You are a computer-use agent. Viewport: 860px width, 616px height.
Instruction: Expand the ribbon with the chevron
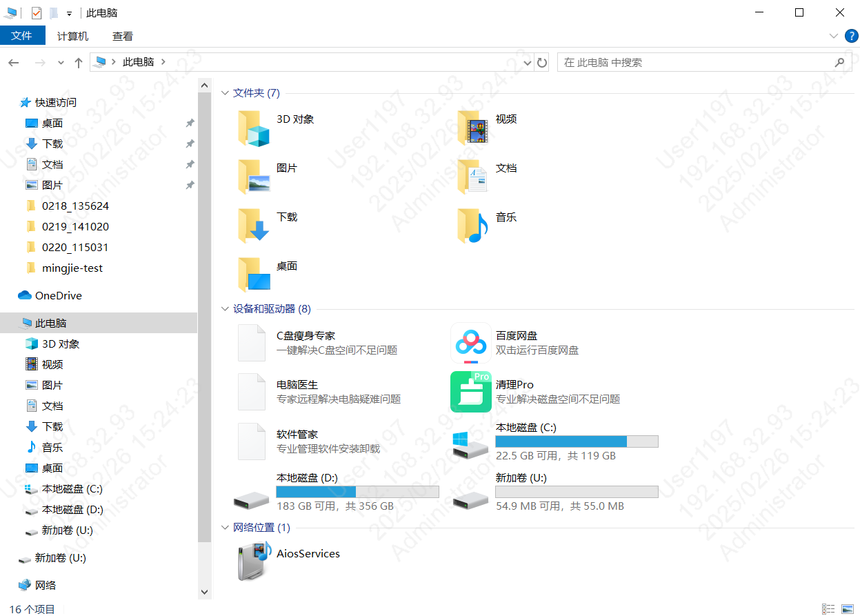pos(833,36)
